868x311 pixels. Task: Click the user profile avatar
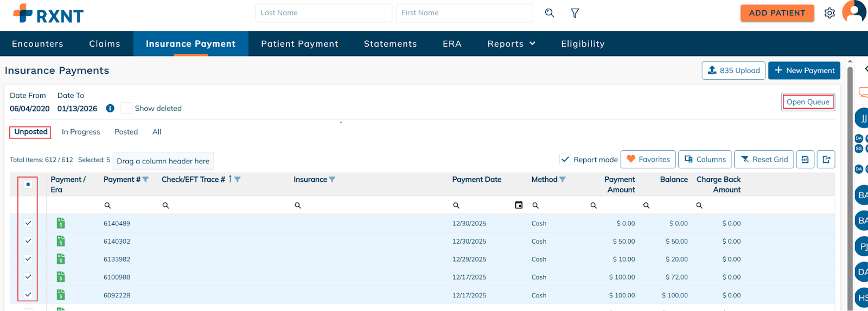pyautogui.click(x=854, y=12)
